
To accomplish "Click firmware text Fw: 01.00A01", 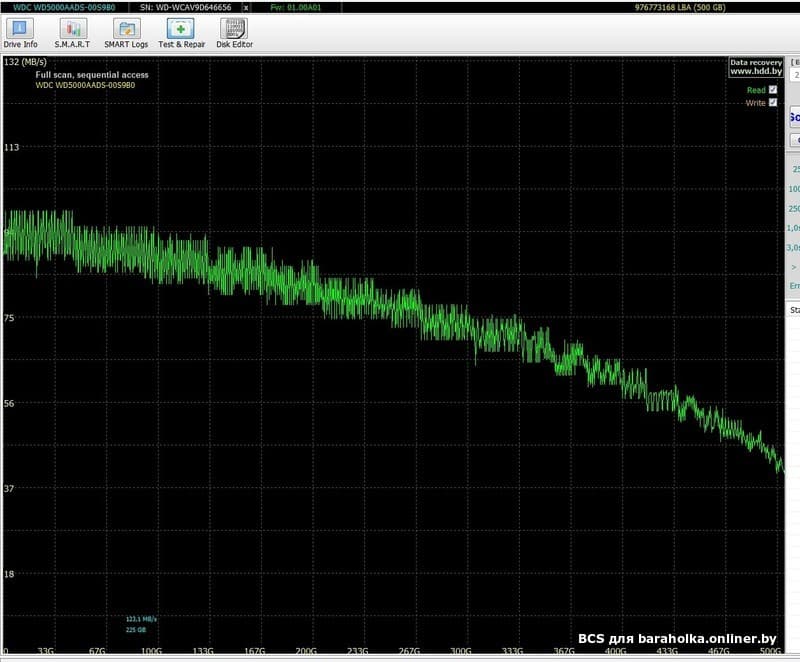I will tap(296, 8).
